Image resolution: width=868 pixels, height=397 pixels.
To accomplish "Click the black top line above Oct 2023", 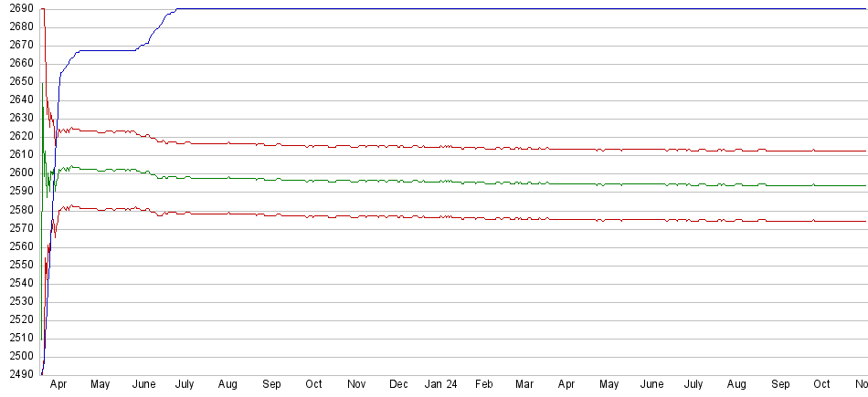I will (x=313, y=9).
